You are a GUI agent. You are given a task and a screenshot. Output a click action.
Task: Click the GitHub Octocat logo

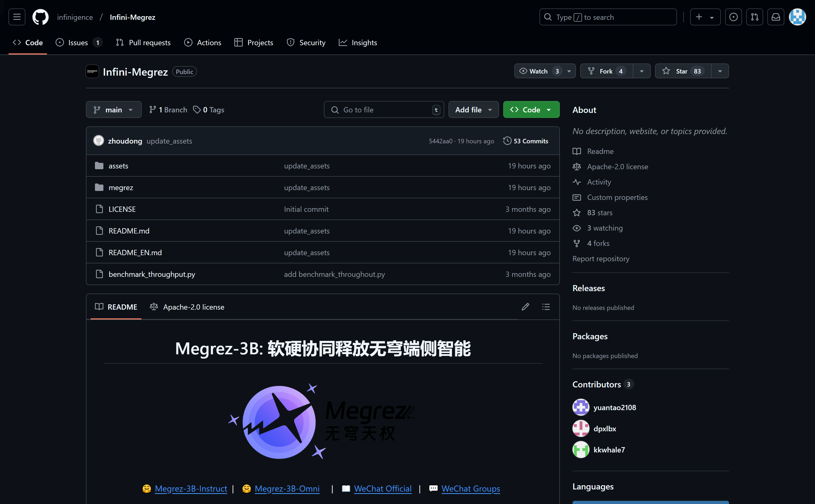click(40, 17)
